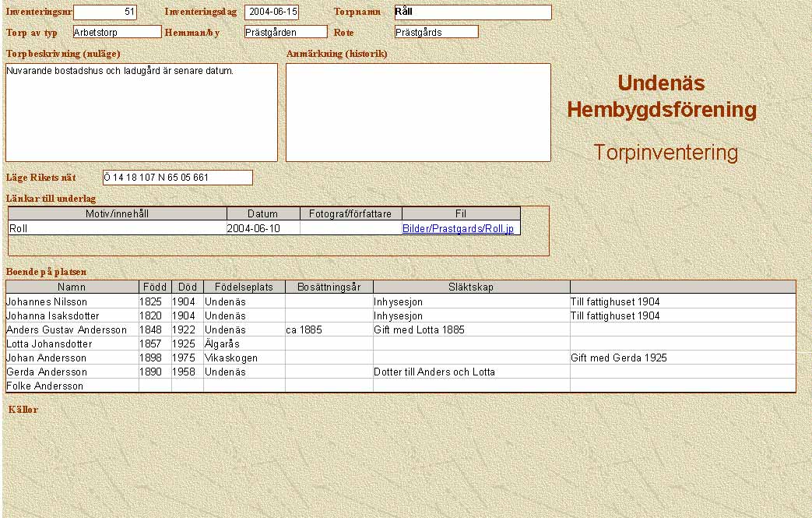Viewport: 812px width, 518px height.
Task: Select the Läge Rikets nät coordinates field
Action: [x=178, y=178]
